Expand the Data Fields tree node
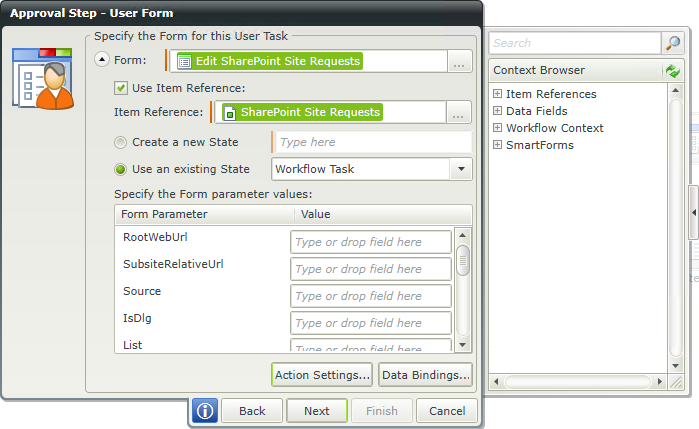This screenshot has height=429, width=699. (497, 111)
